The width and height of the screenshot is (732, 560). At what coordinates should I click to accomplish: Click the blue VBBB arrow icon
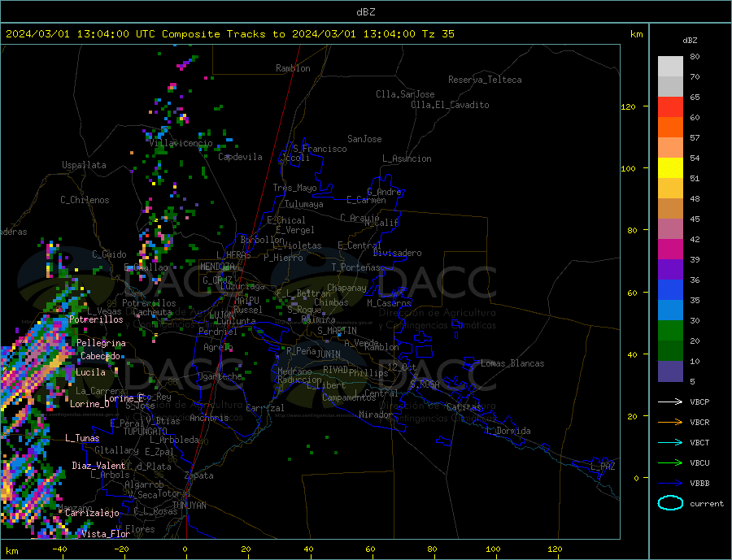pos(670,483)
